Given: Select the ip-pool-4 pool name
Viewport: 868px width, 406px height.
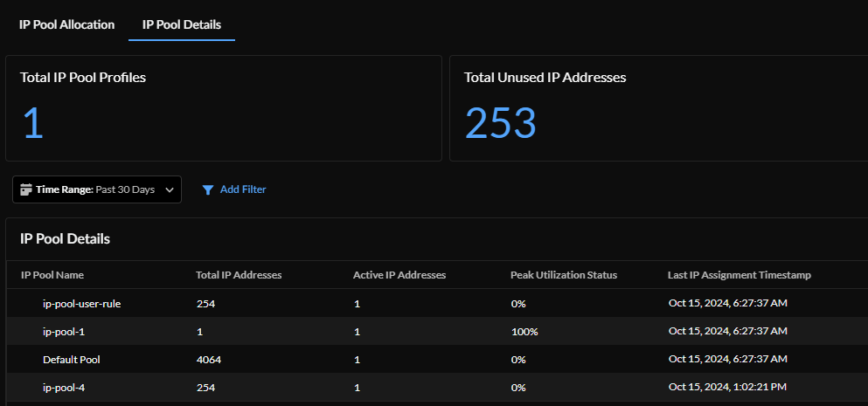Looking at the screenshot, I should [x=64, y=387].
